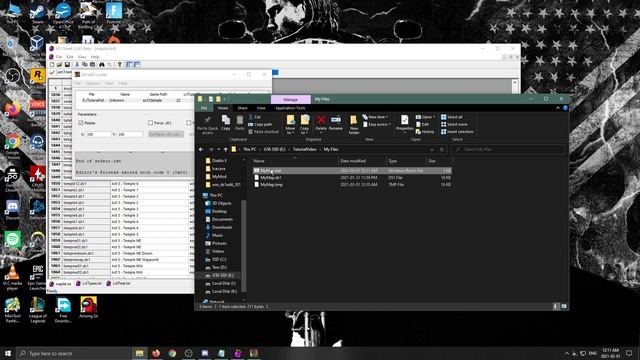The width and height of the screenshot is (640, 360).
Task: Select the MyMap.ds1 file
Action: click(271, 178)
